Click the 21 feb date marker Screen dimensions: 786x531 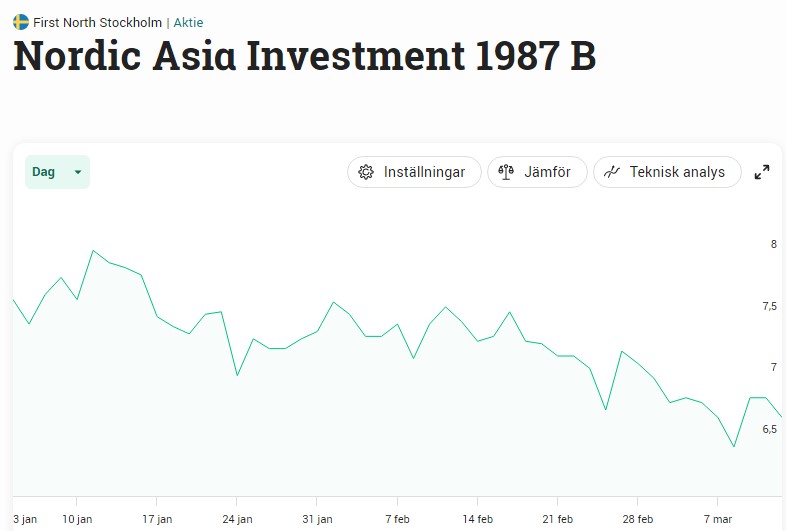(x=557, y=519)
